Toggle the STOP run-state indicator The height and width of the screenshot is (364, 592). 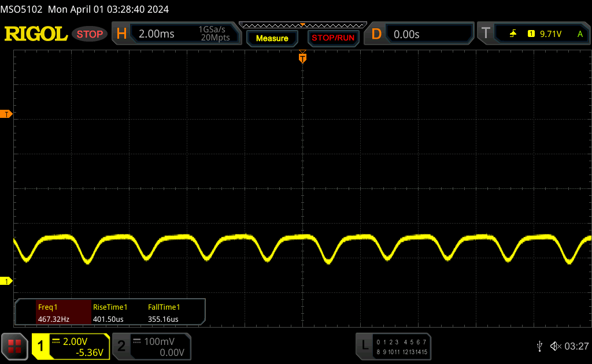(x=90, y=34)
